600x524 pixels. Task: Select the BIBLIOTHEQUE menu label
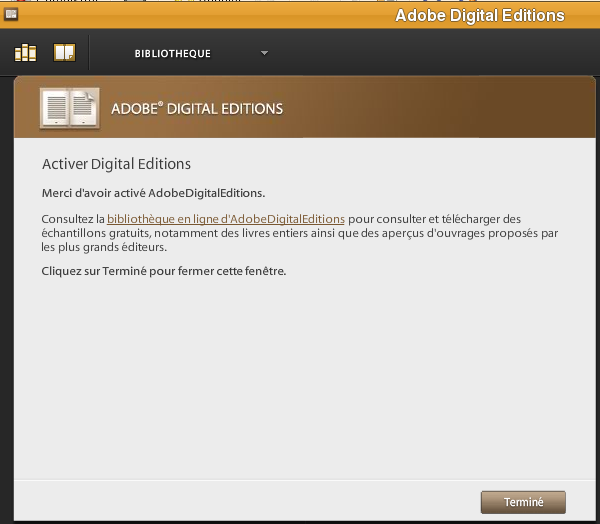pyautogui.click(x=173, y=54)
